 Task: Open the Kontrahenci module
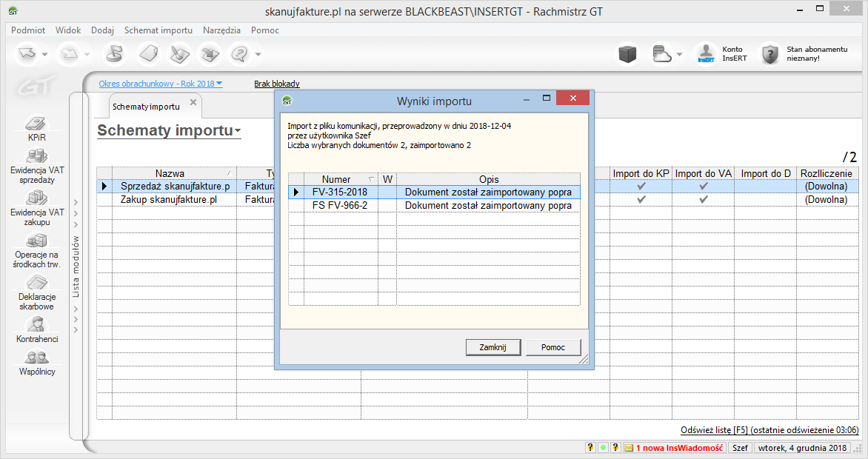37,324
